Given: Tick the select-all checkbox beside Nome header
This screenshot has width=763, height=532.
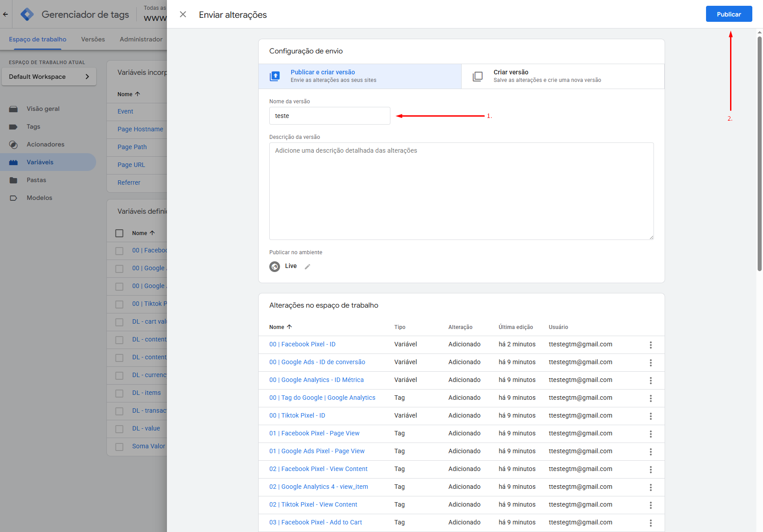Looking at the screenshot, I should point(119,233).
